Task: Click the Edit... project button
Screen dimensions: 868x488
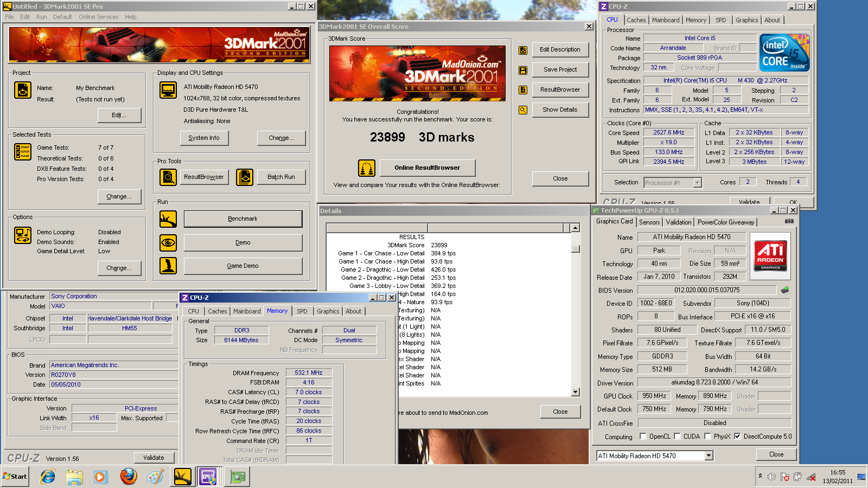Action: (x=119, y=115)
